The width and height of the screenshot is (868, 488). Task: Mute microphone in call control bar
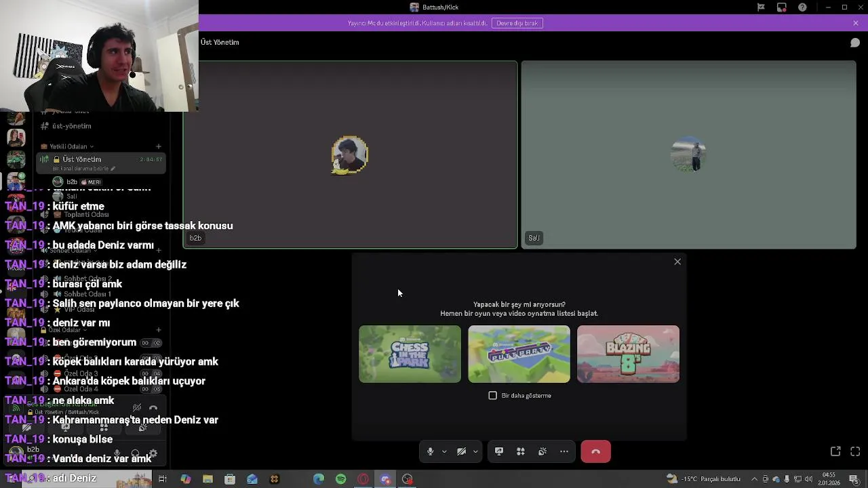tap(430, 451)
